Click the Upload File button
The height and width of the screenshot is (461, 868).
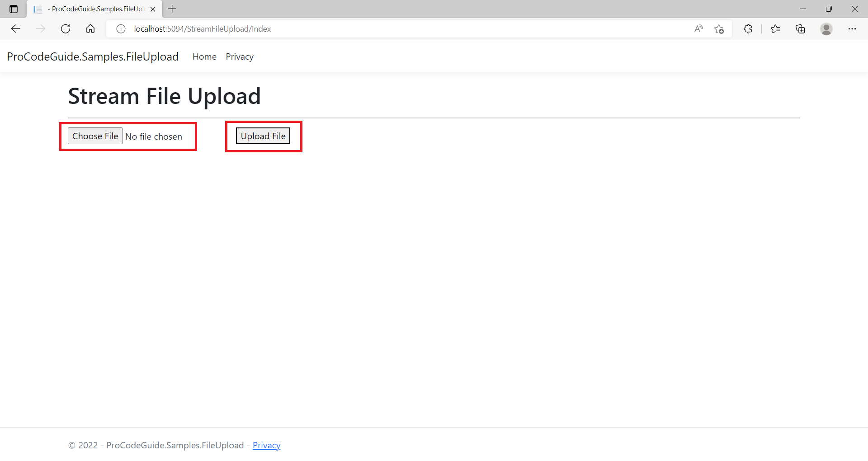click(263, 136)
